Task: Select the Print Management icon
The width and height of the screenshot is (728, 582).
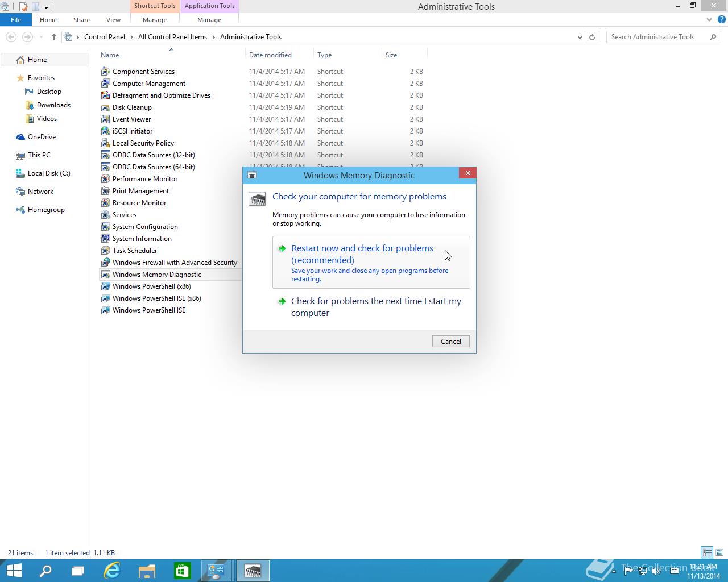Action: click(105, 191)
